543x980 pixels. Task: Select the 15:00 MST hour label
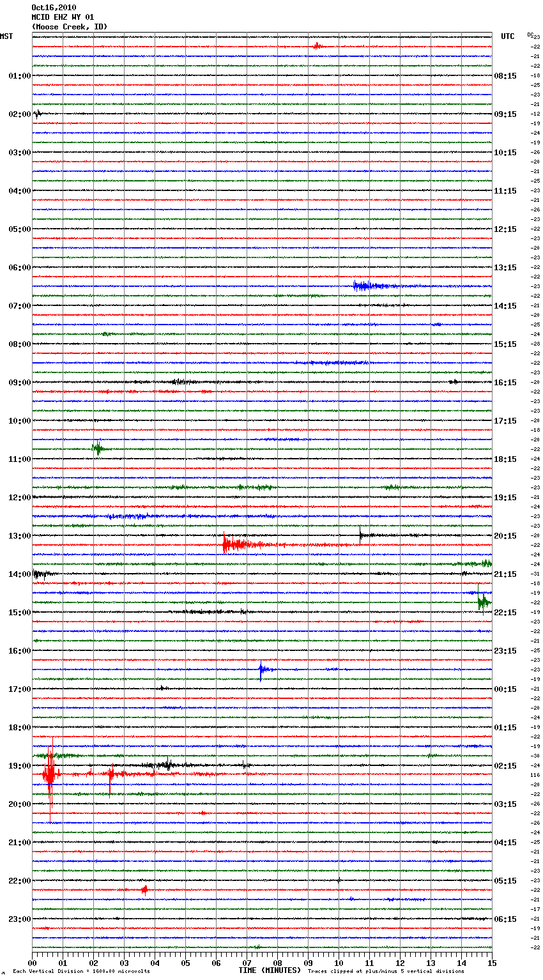[20, 613]
